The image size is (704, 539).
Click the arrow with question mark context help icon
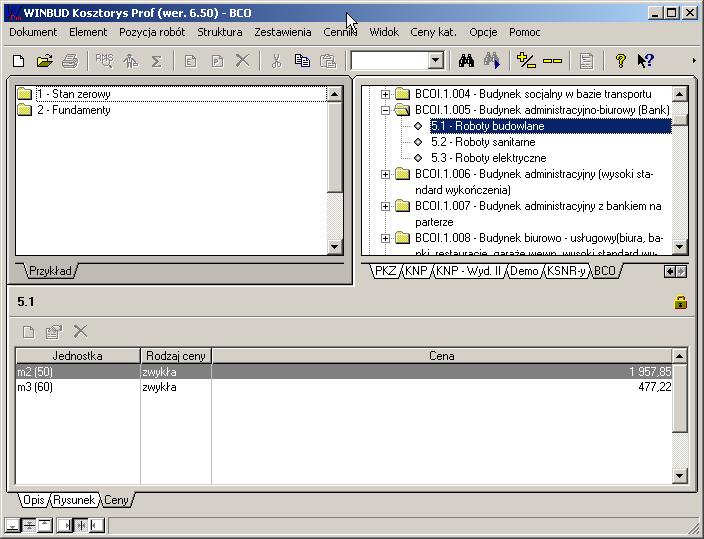tap(646, 61)
